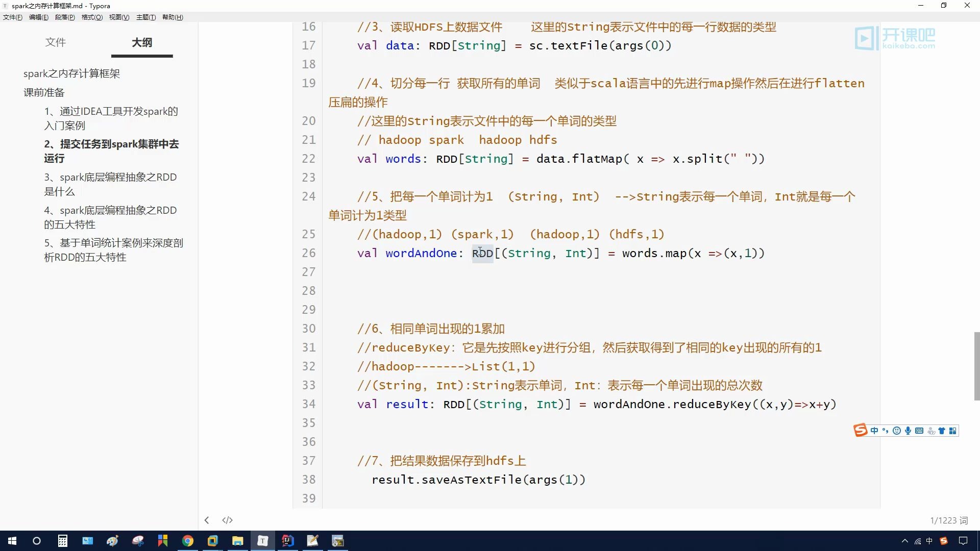Click 'result.saveAsTextFile(args(1))' on line 38
980x551 pixels.
[478, 480]
